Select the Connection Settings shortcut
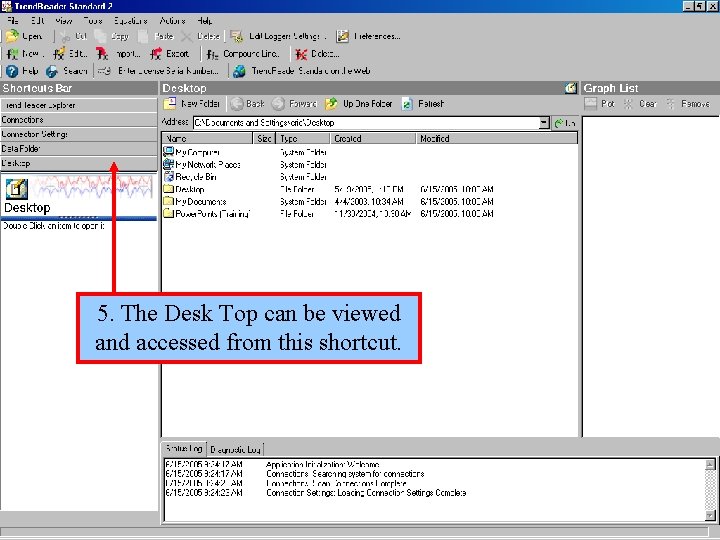Viewport: 720px width, 540px height. tap(79, 134)
